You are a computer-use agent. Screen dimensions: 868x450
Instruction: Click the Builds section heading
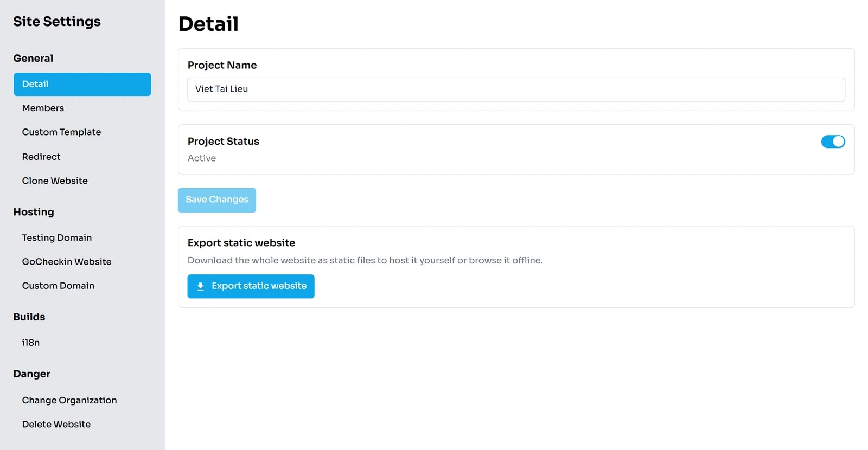29,317
